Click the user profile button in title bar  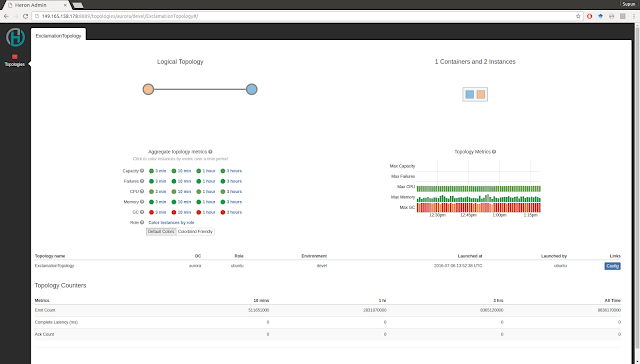coord(629,4)
